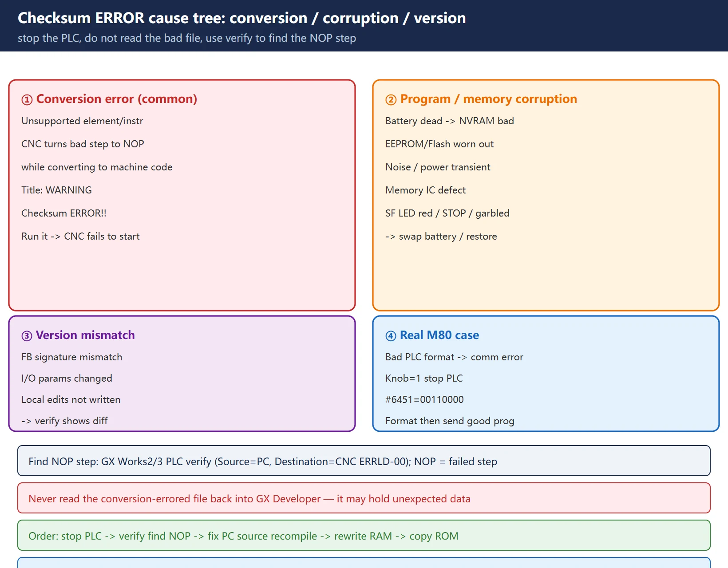
Task: Select 'EEPROM/Flash worn out' text
Action: pyautogui.click(x=439, y=144)
